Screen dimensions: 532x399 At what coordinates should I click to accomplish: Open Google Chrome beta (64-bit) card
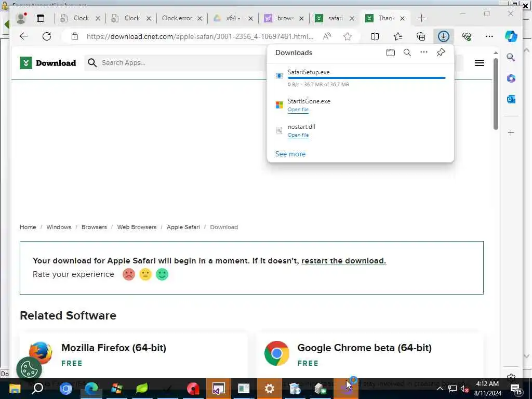364,348
